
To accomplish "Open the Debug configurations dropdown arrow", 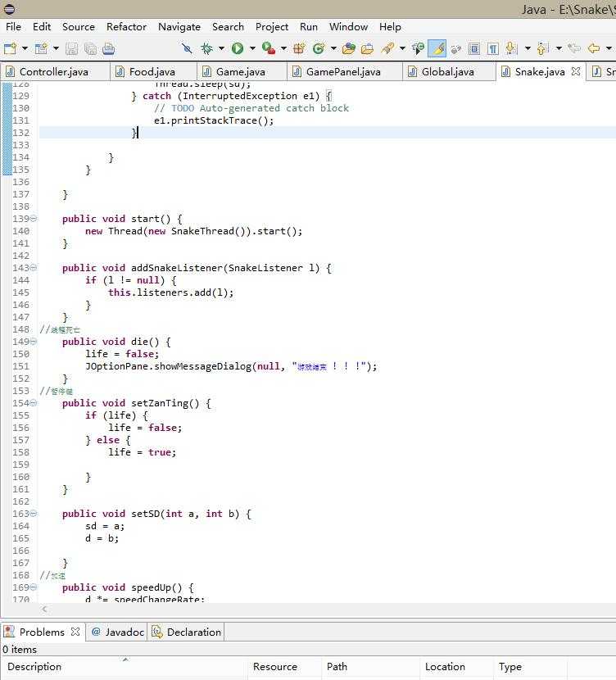I will pos(221,48).
